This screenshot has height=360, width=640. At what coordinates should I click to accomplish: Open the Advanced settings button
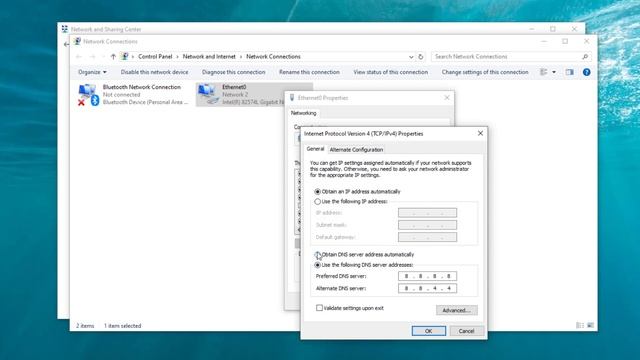[x=457, y=310]
